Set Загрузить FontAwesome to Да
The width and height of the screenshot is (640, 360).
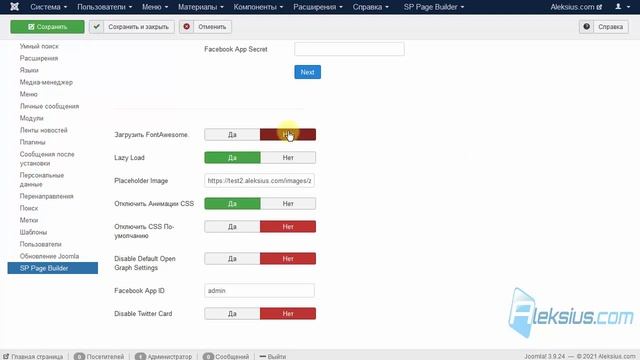[x=232, y=135]
